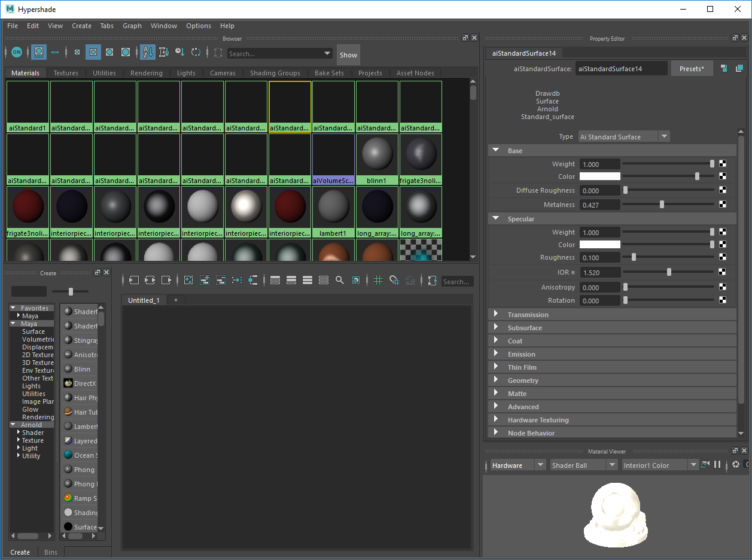Image resolution: width=752 pixels, height=560 pixels.
Task: Collapse the Specular section in Property Editor
Action: tap(496, 218)
